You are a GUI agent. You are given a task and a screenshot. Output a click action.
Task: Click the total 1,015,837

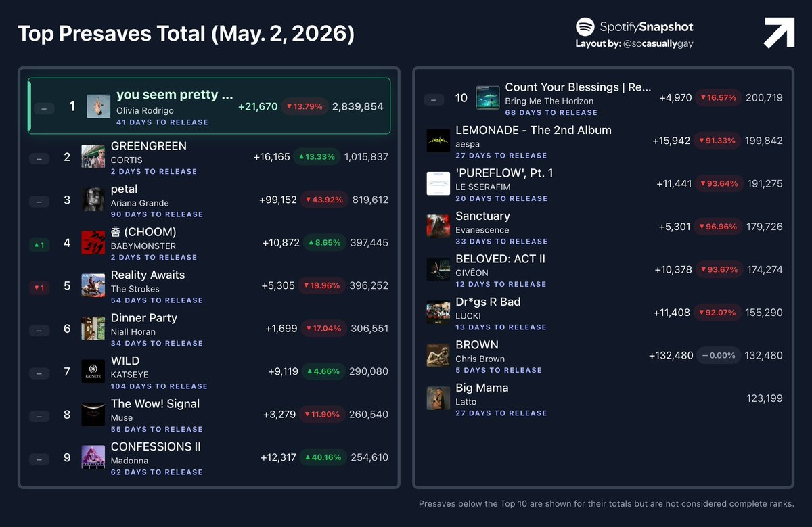click(367, 157)
